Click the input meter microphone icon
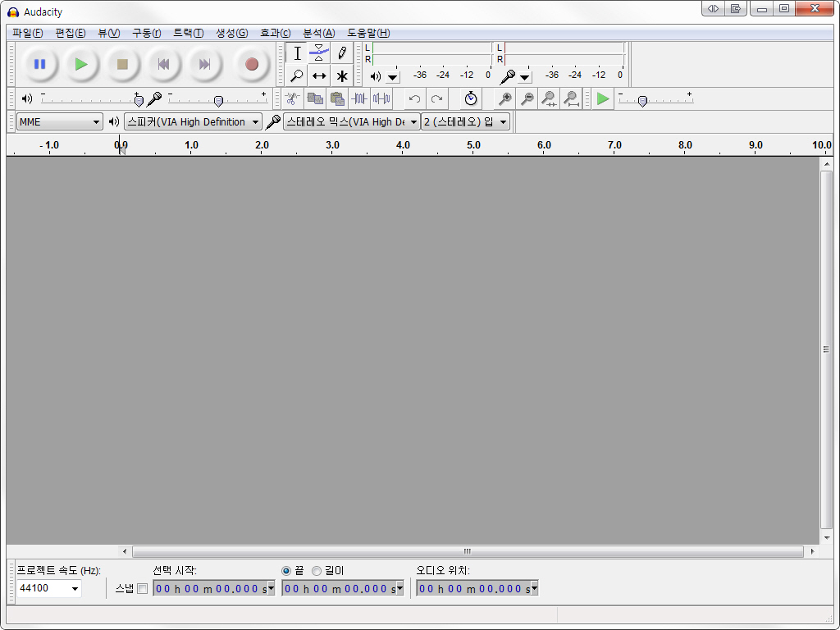 (x=507, y=77)
